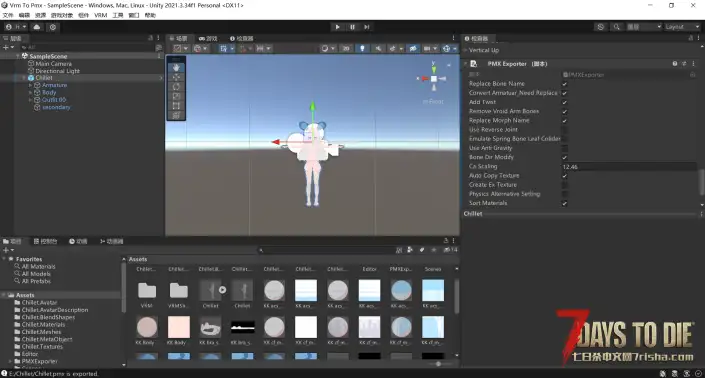Select the combined Transform tool
Image resolution: width=705 pixels, height=378 pixels.
(x=176, y=115)
